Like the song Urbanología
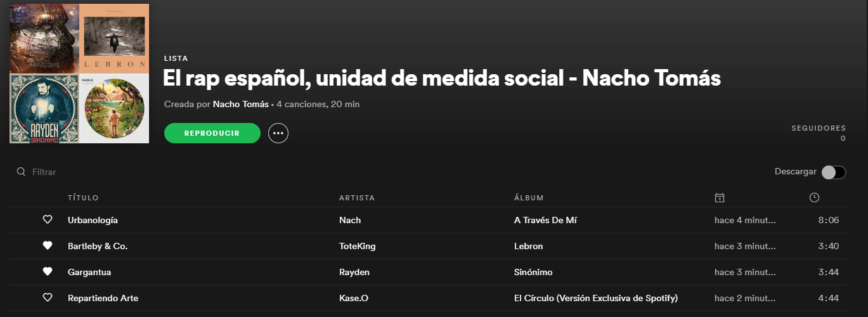Image resolution: width=868 pixels, height=317 pixels. click(47, 220)
